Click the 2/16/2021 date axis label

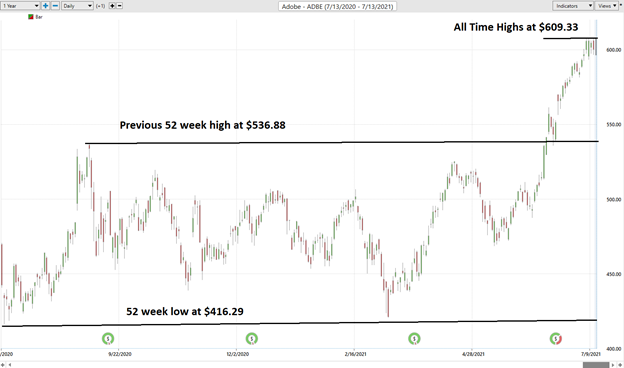(355, 354)
